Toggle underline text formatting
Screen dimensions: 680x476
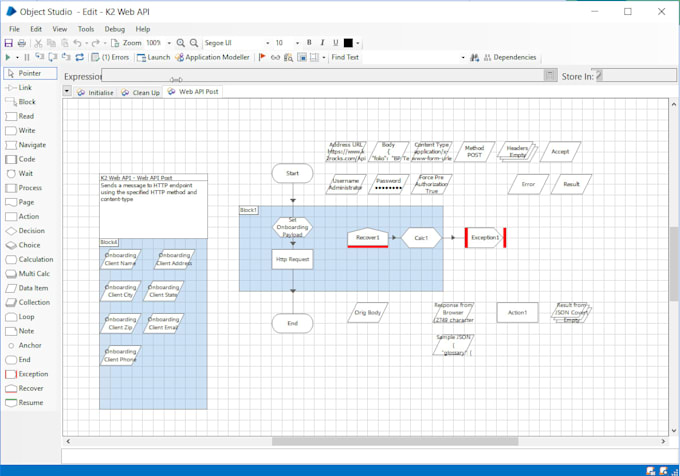[335, 43]
